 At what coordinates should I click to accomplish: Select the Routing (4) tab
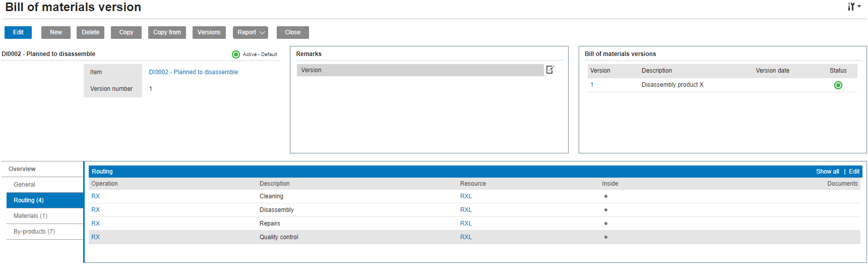coord(44,200)
